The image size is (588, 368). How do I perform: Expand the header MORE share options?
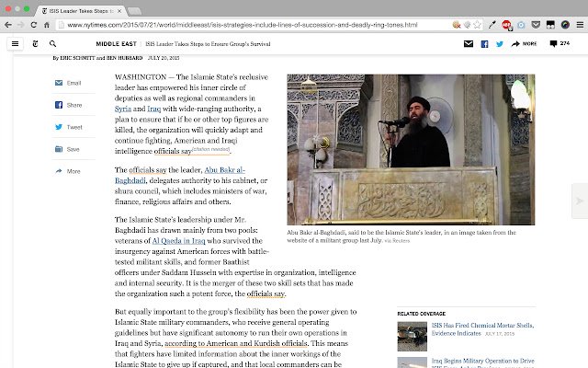pyautogui.click(x=524, y=44)
